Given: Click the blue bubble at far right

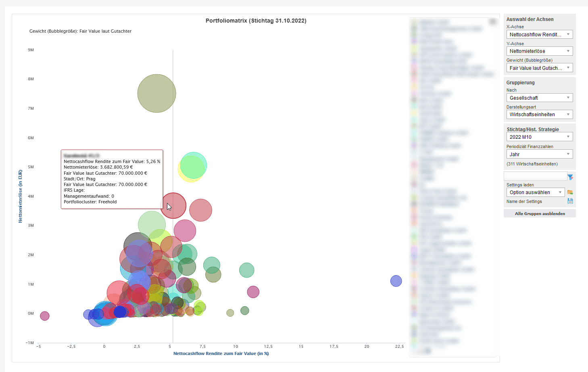Looking at the screenshot, I should pos(396,281).
